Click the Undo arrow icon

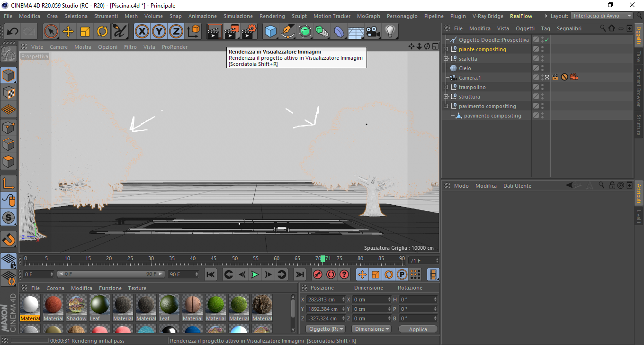(x=12, y=32)
